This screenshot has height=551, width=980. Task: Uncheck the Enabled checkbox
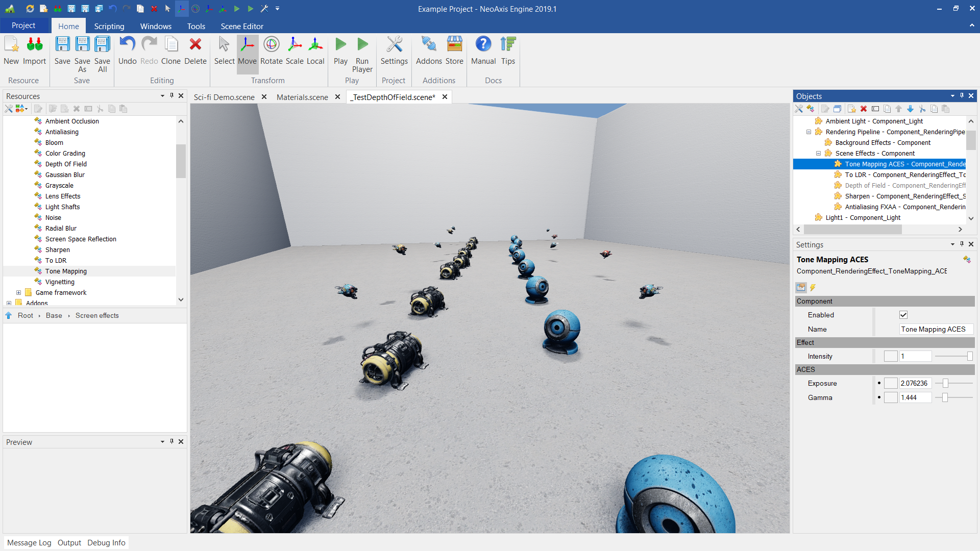coord(903,315)
